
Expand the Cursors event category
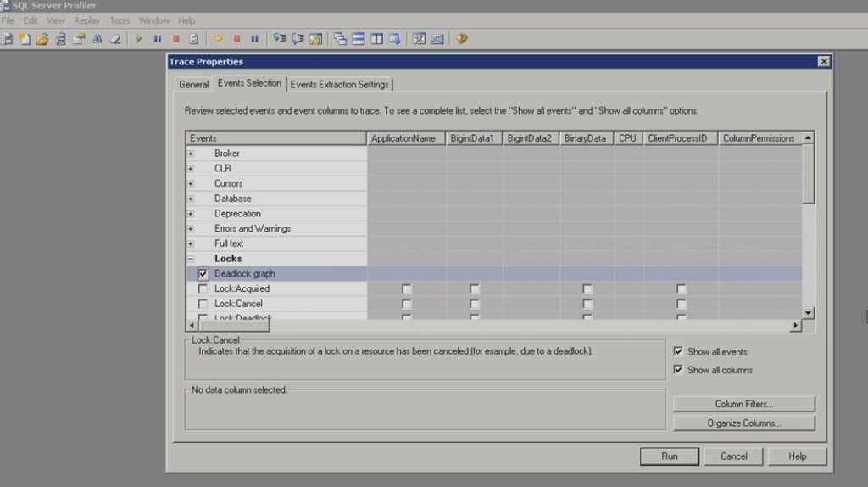click(x=191, y=183)
